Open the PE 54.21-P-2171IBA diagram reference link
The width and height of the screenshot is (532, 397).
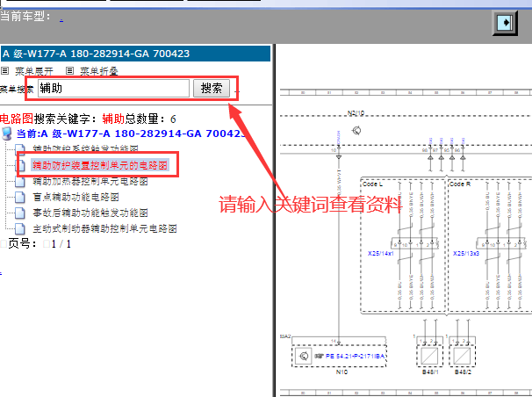pyautogui.click(x=355, y=356)
